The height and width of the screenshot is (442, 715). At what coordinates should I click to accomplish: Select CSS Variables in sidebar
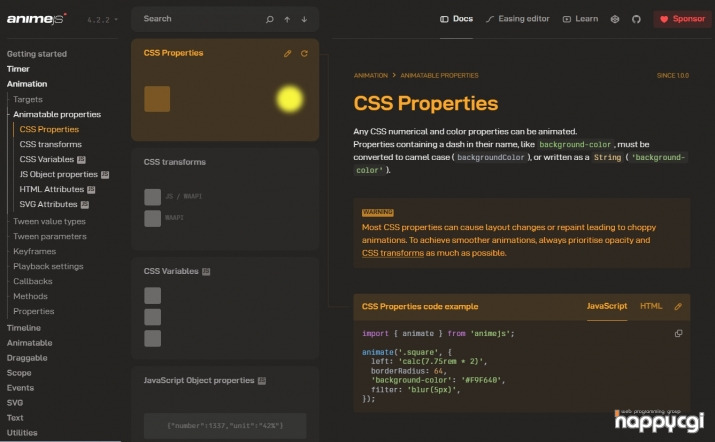(47, 159)
